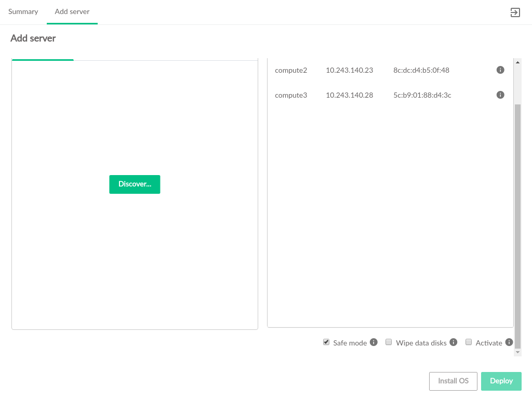This screenshot has height=399, width=532.
Task: Select the compute3 server row
Action: pos(291,95)
